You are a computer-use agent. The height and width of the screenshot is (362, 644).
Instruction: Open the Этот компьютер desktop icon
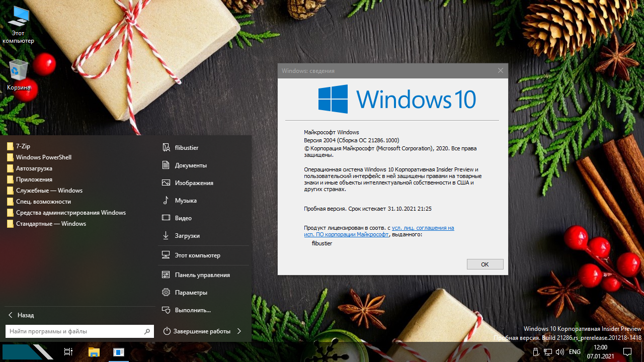18,25
